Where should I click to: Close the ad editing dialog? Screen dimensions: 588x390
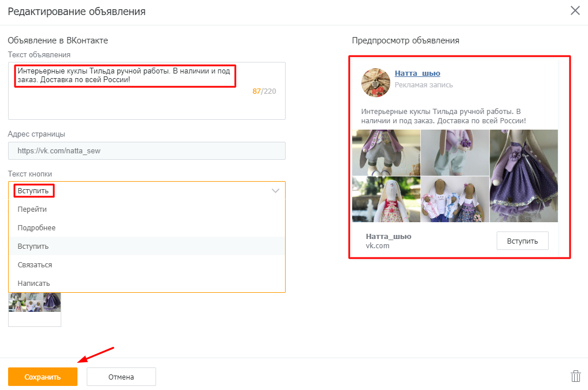pyautogui.click(x=575, y=10)
